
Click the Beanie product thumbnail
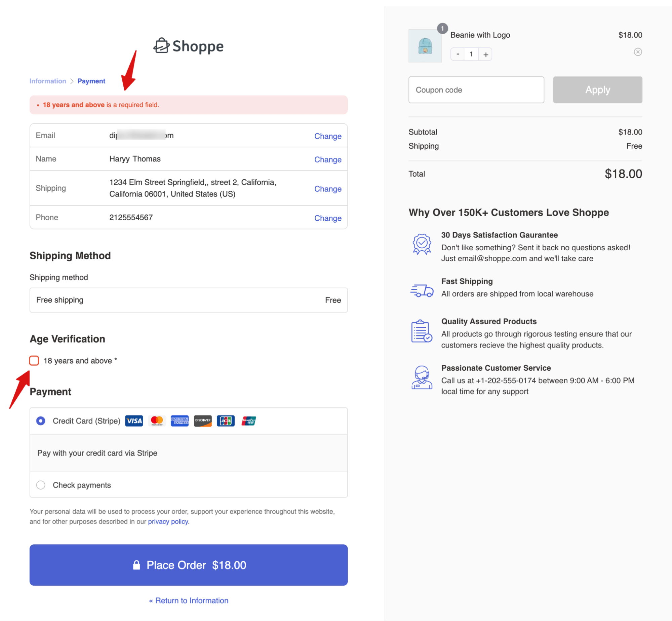pyautogui.click(x=425, y=46)
